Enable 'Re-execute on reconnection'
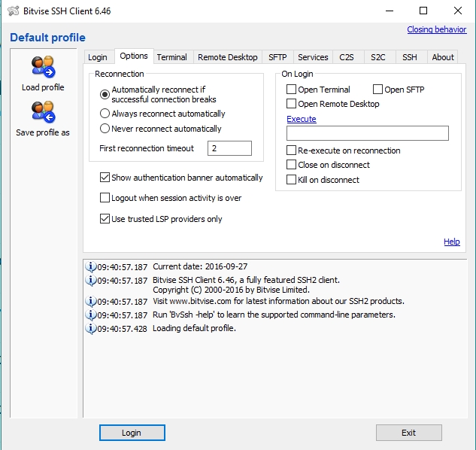 click(x=292, y=150)
